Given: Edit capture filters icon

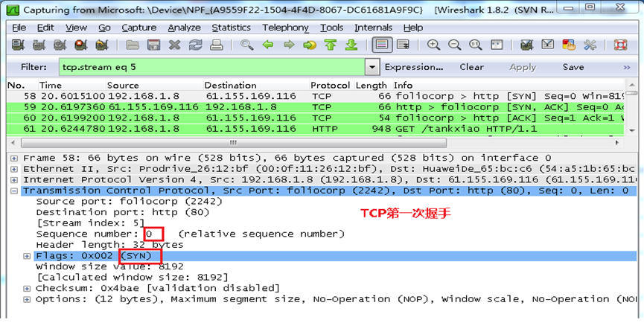Looking at the screenshot, I should (x=526, y=45).
